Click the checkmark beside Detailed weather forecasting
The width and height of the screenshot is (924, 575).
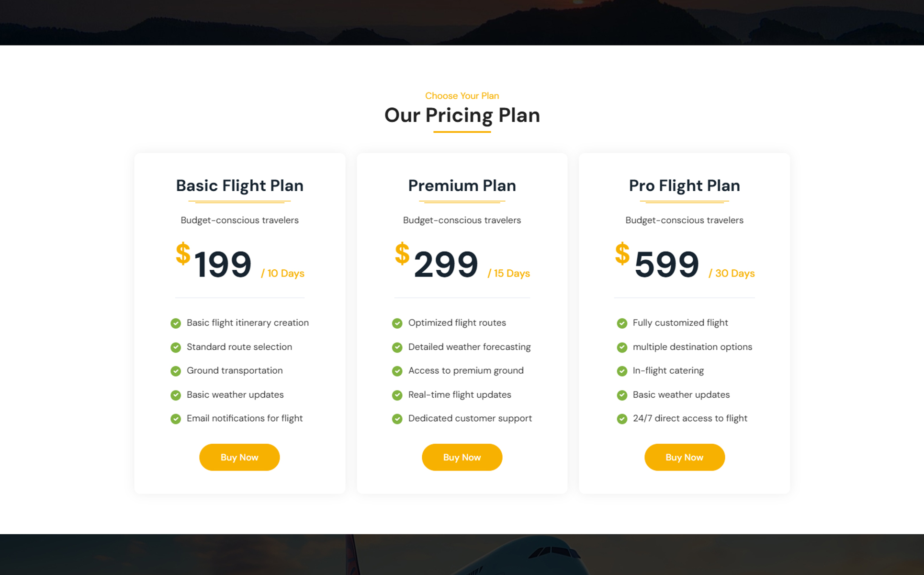[x=397, y=347]
